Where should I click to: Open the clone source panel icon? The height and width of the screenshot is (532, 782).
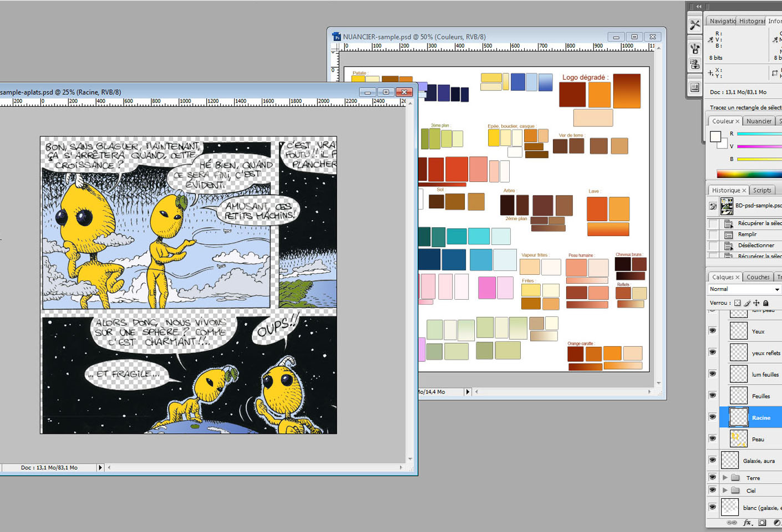695,64
